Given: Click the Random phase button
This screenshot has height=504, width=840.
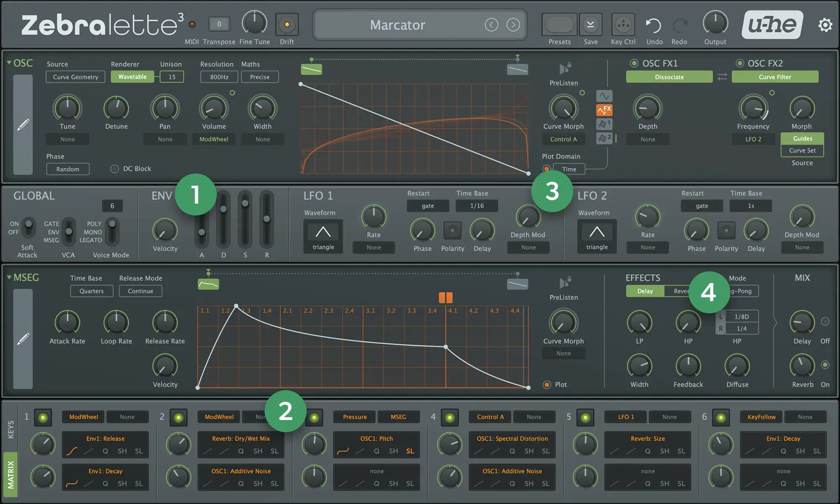Looking at the screenshot, I should (68, 169).
